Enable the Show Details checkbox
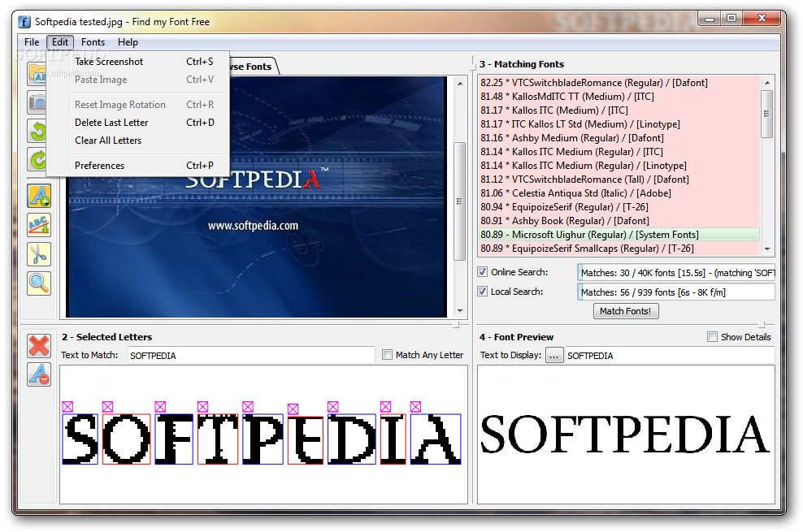This screenshot has height=532, width=803. tap(712, 336)
